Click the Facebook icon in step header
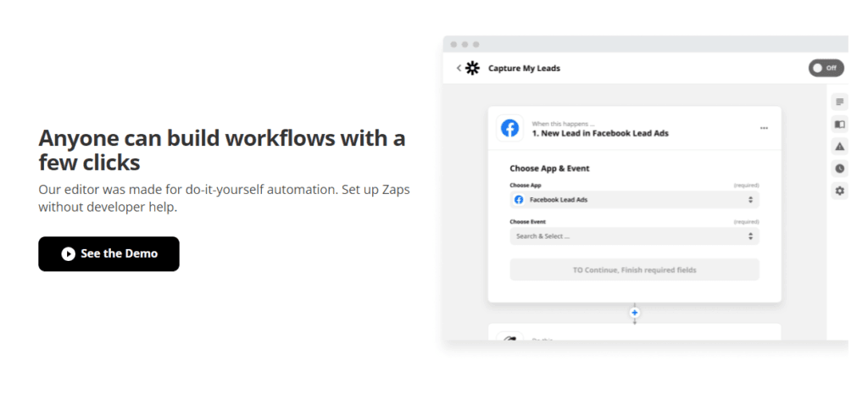Viewport: 868px width, 411px height. coord(509,128)
